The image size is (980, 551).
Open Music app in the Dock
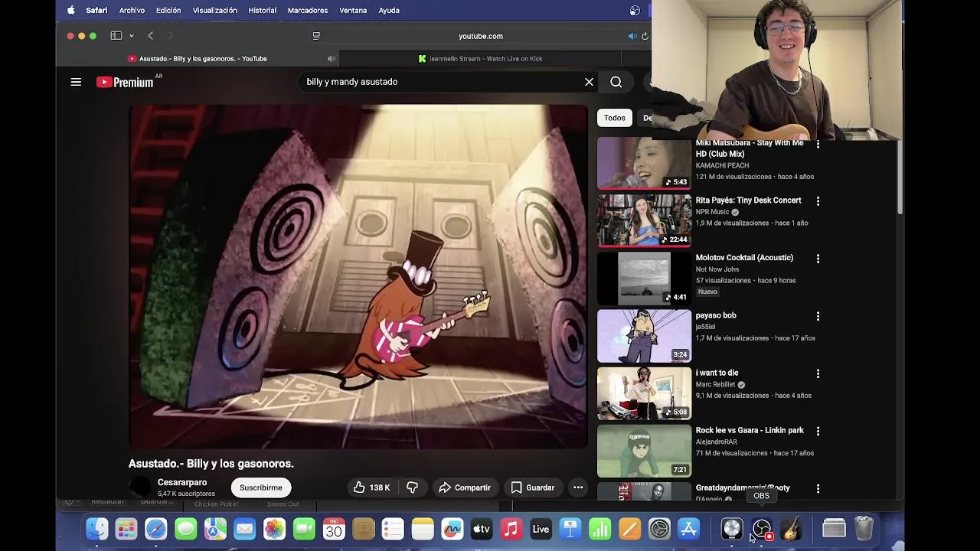(511, 529)
